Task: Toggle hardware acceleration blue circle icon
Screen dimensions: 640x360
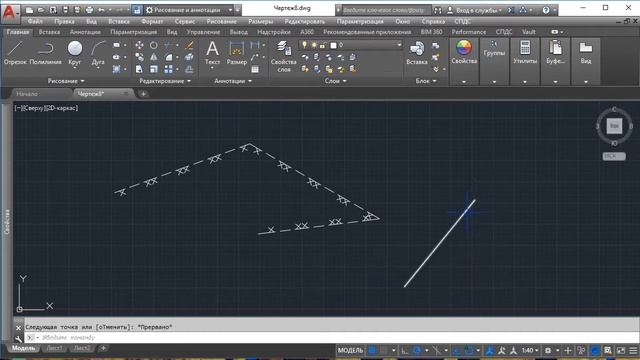Action: point(596,350)
